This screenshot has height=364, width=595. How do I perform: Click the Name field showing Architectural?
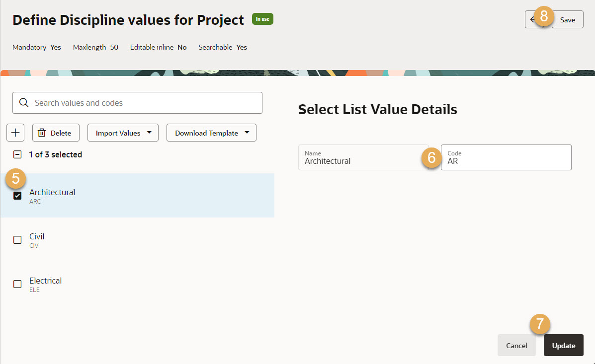pos(363,157)
